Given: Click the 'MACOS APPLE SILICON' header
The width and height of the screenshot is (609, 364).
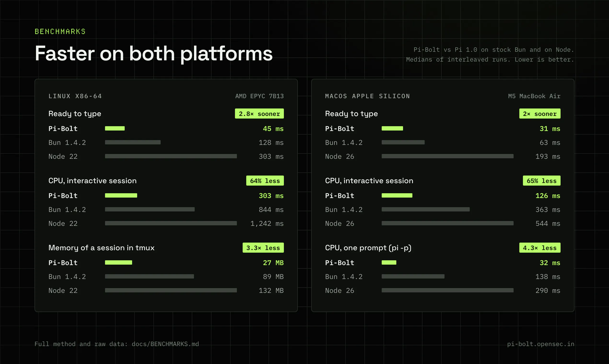Looking at the screenshot, I should [368, 96].
